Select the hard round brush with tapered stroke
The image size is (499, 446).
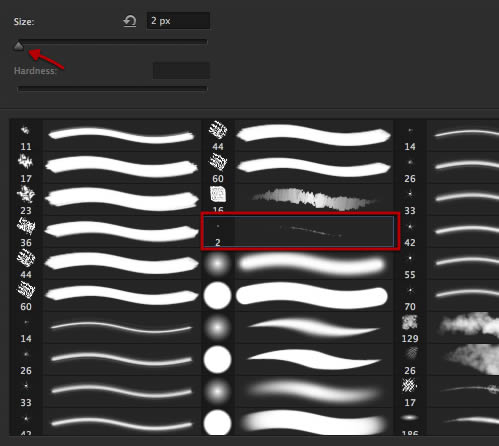click(x=298, y=360)
